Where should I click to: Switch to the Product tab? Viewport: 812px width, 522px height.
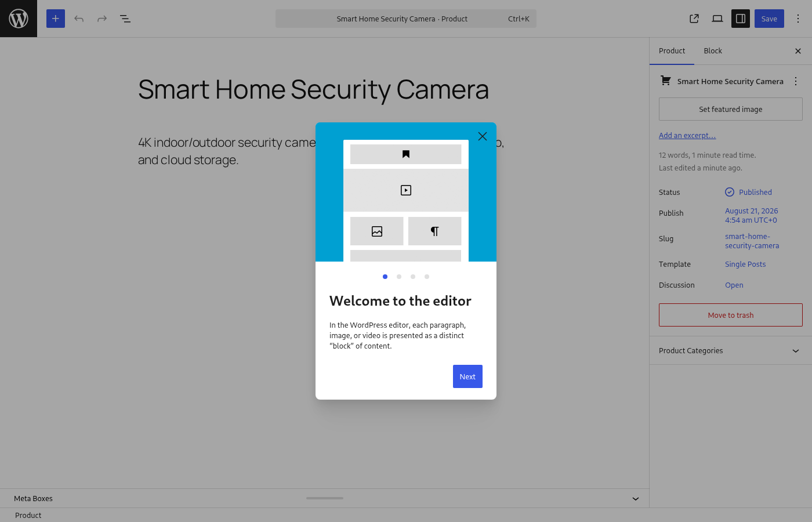click(x=672, y=51)
